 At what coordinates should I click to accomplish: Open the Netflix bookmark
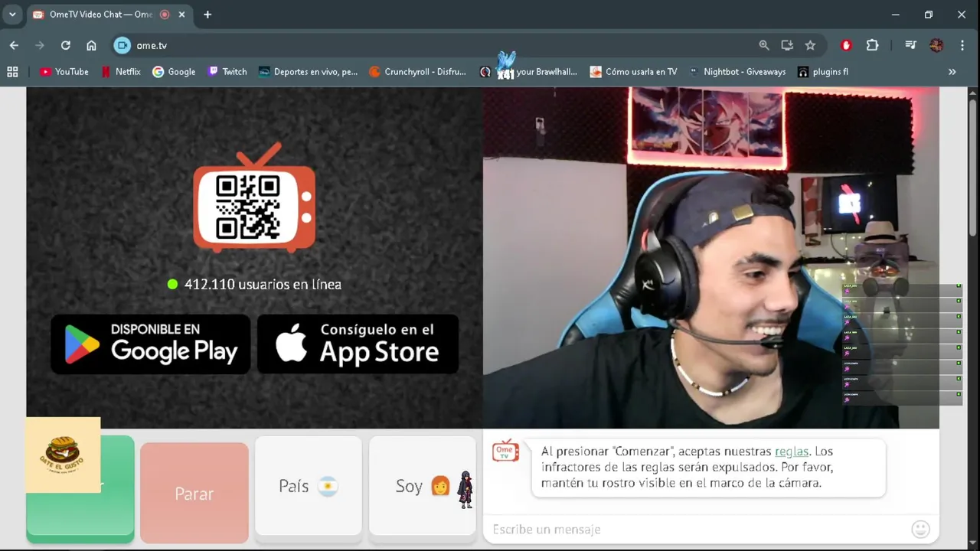pyautogui.click(x=120, y=72)
